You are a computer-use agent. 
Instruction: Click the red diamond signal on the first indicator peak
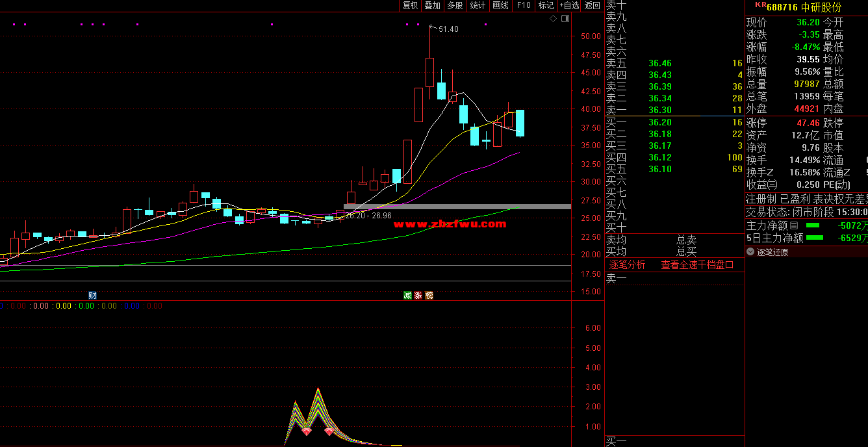[306, 431]
